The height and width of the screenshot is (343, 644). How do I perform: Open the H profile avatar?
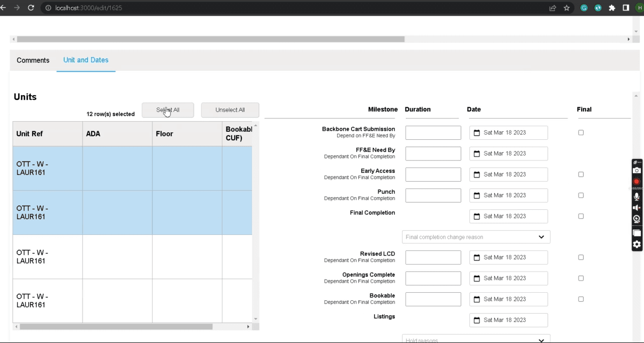pos(640,8)
